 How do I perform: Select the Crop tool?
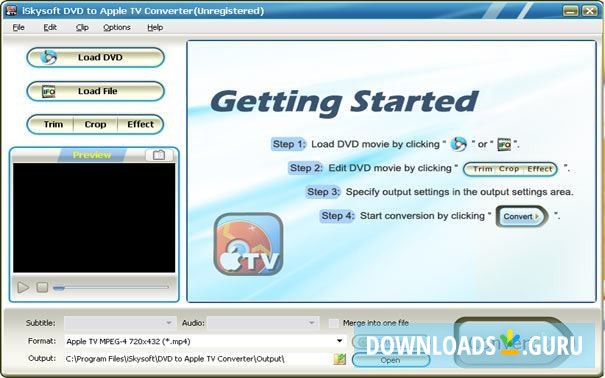coord(95,124)
